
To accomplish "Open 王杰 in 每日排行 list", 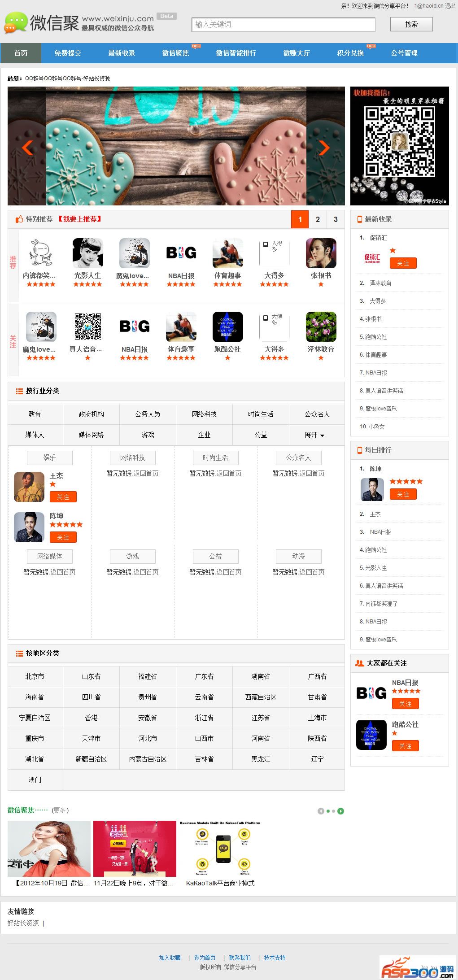I will pyautogui.click(x=375, y=514).
